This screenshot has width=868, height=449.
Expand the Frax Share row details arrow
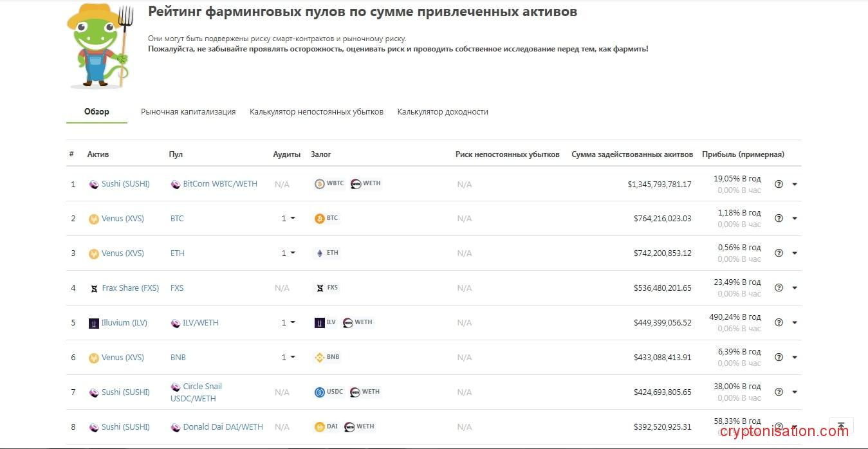tap(795, 288)
